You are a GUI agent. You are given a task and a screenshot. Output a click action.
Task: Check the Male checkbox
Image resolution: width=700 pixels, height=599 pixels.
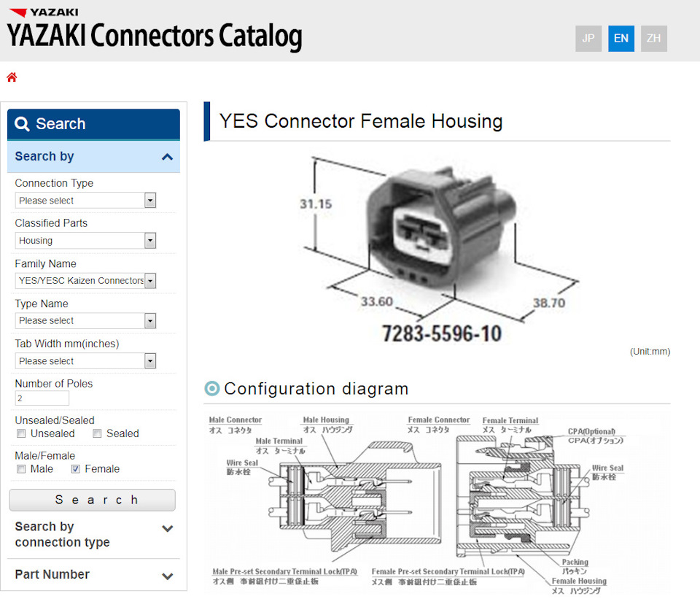point(21,469)
